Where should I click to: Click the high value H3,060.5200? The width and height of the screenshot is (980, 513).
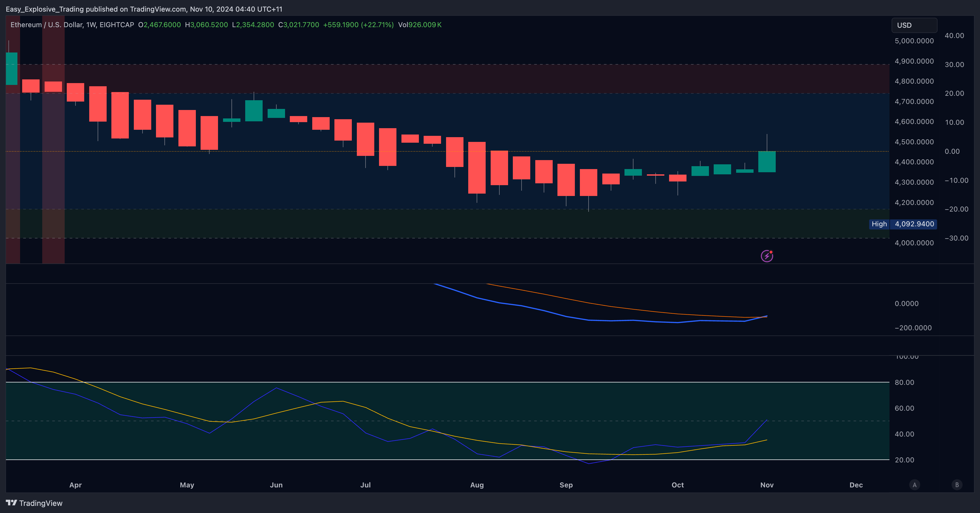[x=206, y=25]
